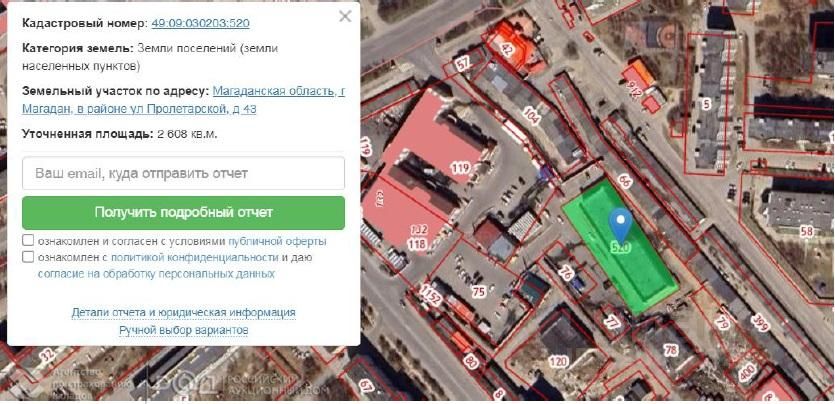
Task: Select parcel labeled 119 on map
Action: pos(460,168)
